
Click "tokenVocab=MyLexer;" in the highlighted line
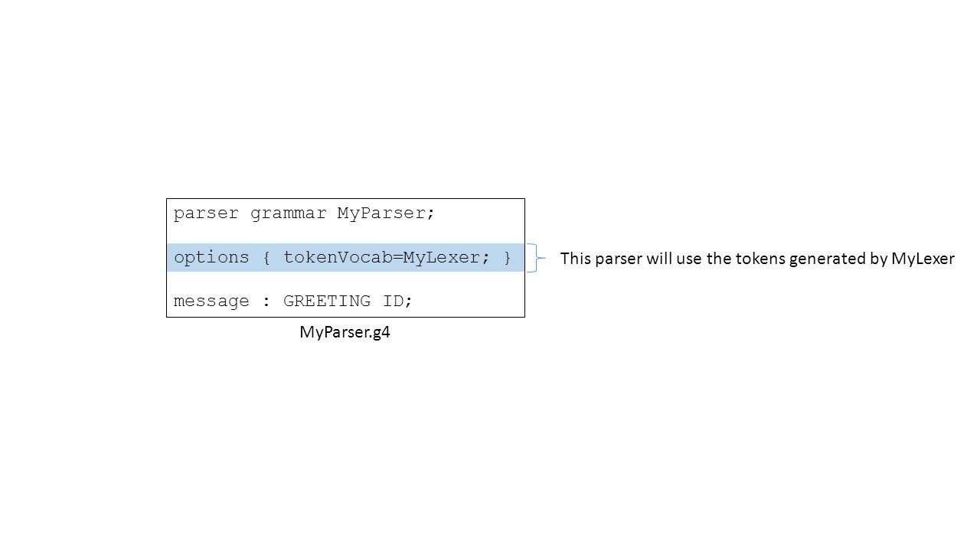387,258
